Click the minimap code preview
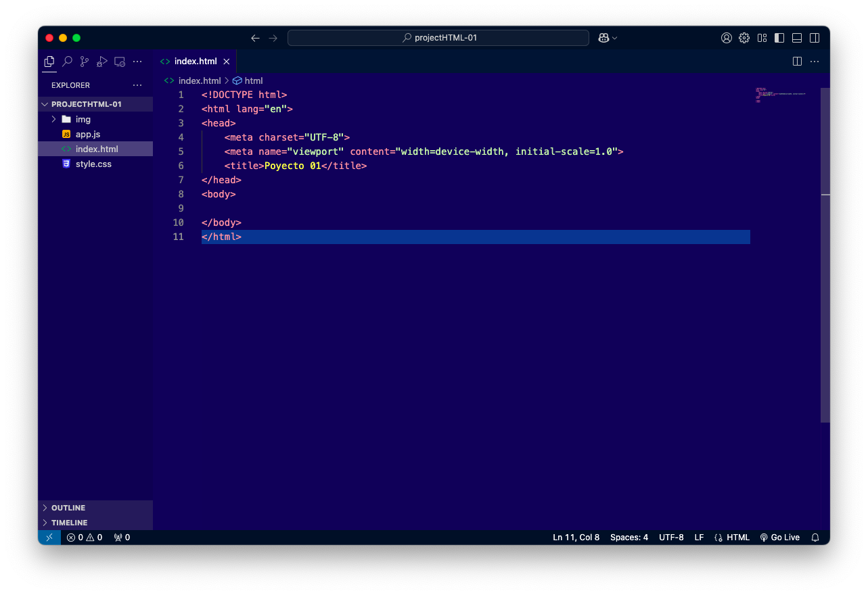 pyautogui.click(x=780, y=95)
